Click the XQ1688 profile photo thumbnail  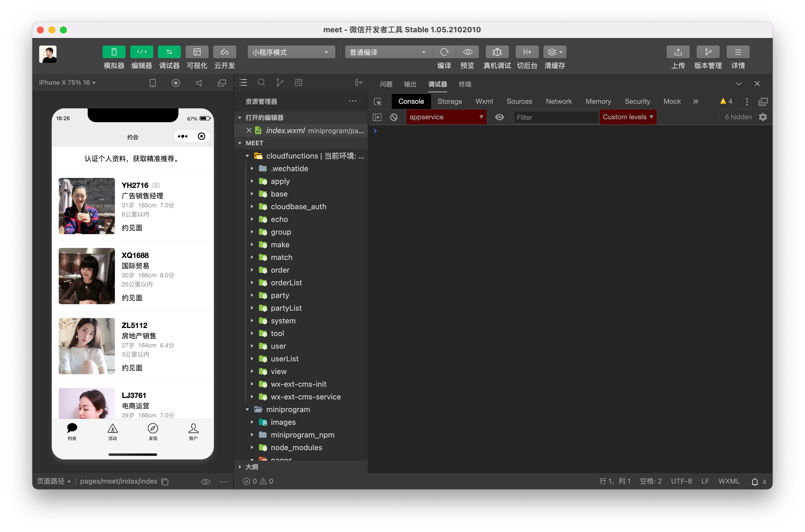(x=87, y=276)
